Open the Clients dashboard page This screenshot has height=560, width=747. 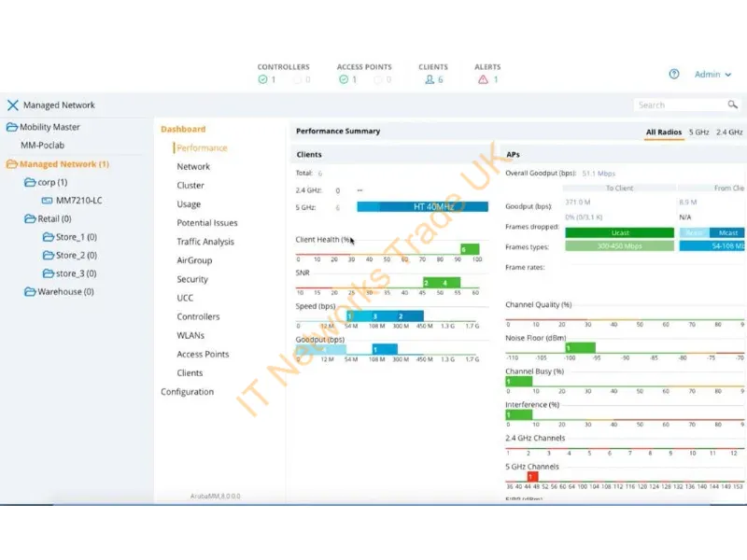coord(190,372)
